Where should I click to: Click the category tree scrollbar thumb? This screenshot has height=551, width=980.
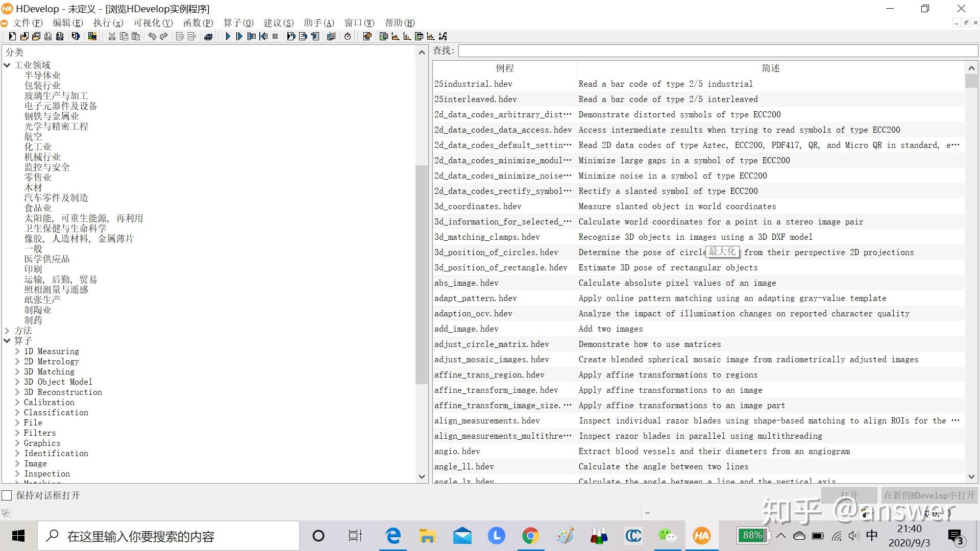tap(421, 275)
